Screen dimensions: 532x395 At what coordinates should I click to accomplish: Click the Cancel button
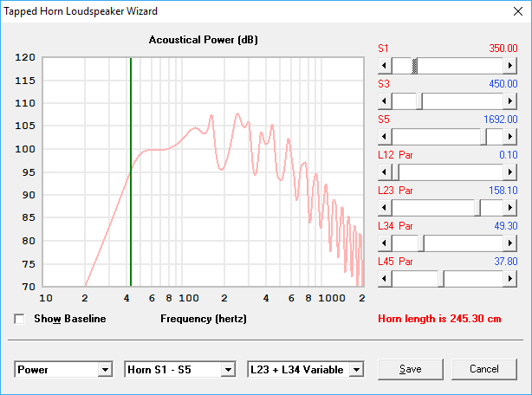point(484,369)
